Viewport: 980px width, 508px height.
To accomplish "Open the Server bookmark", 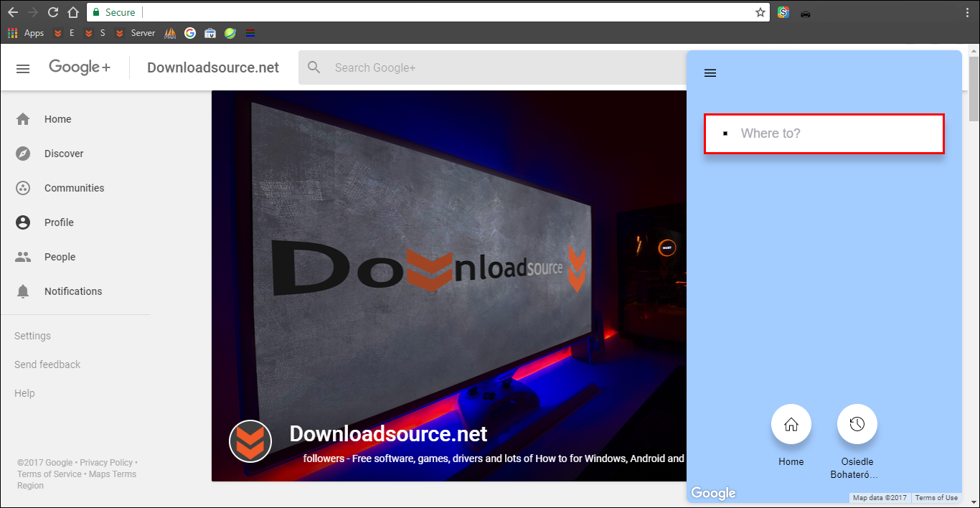I will pyautogui.click(x=135, y=33).
